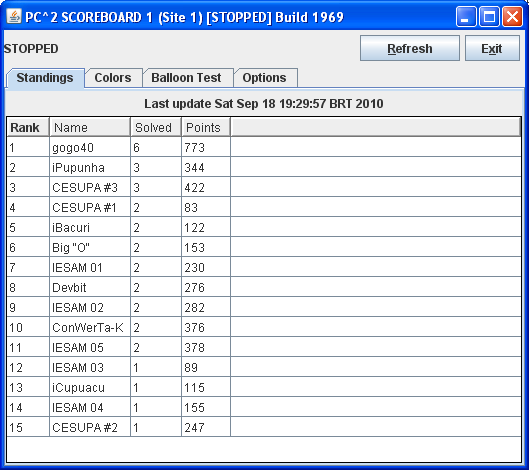The width and height of the screenshot is (529, 470).
Task: Click the Exit button
Action: coord(492,49)
